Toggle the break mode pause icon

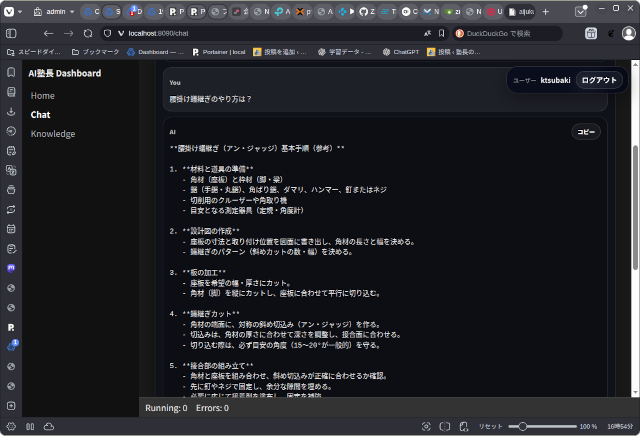[29, 426]
